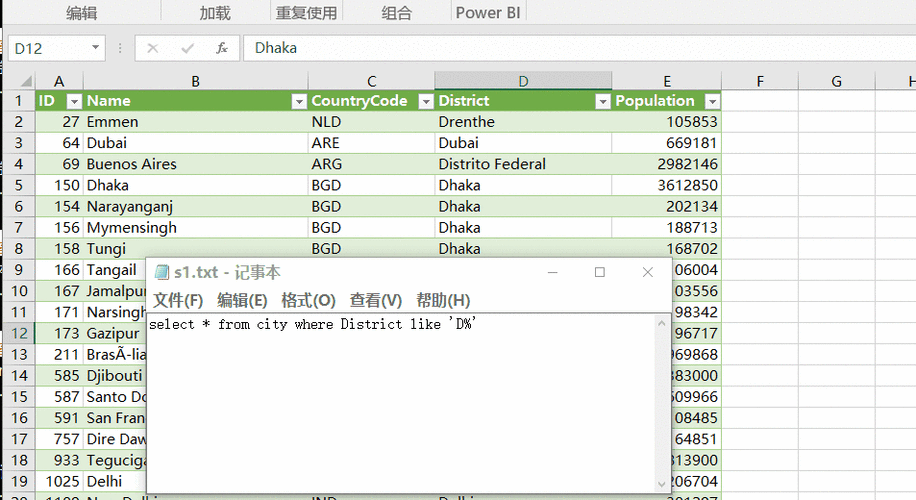
Task: Close the s1.txt Notepad window
Action: coord(647,272)
